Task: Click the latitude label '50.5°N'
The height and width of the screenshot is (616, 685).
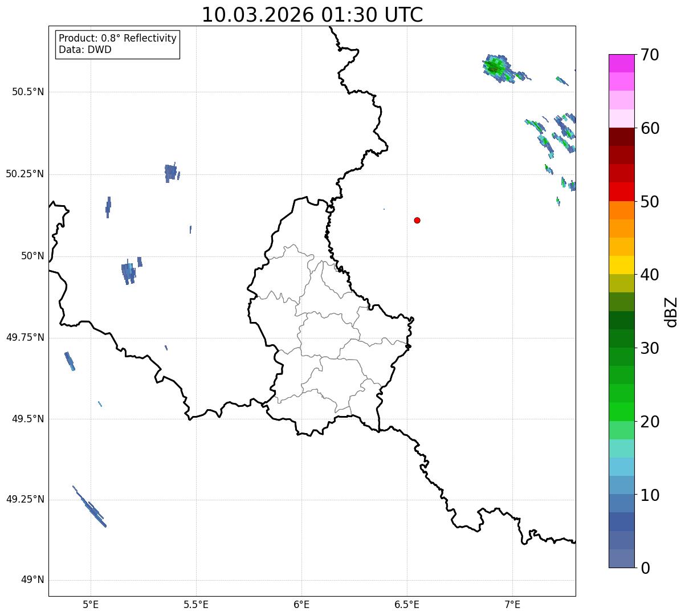Action: click(28, 92)
